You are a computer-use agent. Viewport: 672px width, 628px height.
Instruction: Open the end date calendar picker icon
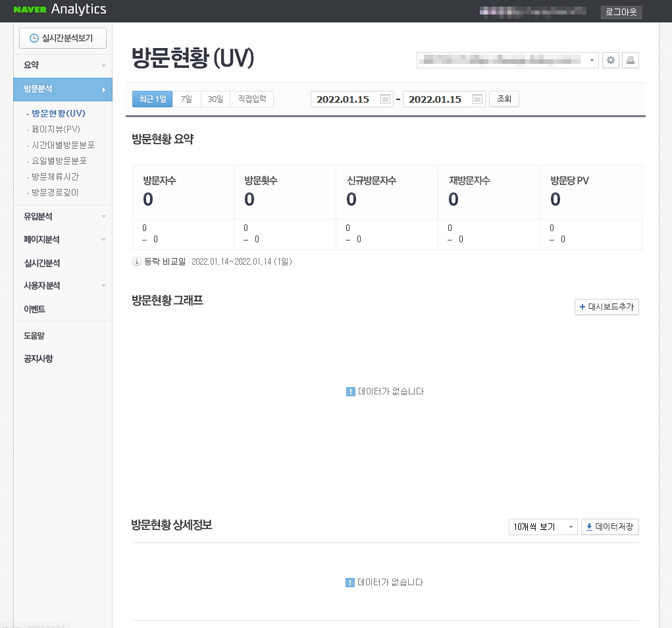(477, 99)
